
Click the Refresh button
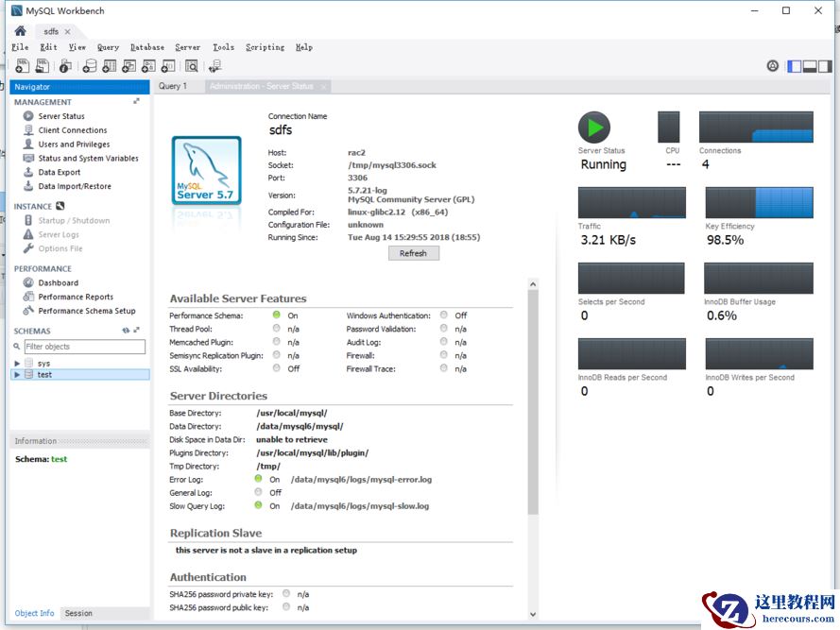click(413, 253)
